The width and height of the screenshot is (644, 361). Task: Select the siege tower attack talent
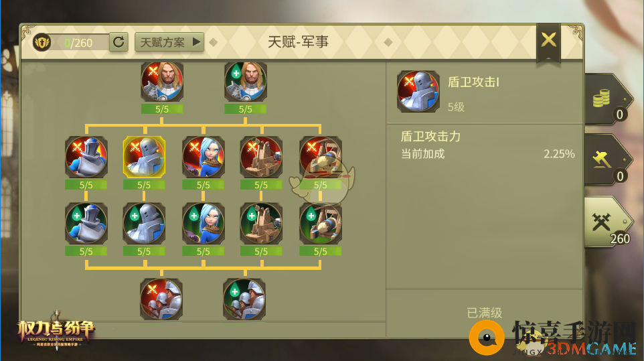[261, 157]
